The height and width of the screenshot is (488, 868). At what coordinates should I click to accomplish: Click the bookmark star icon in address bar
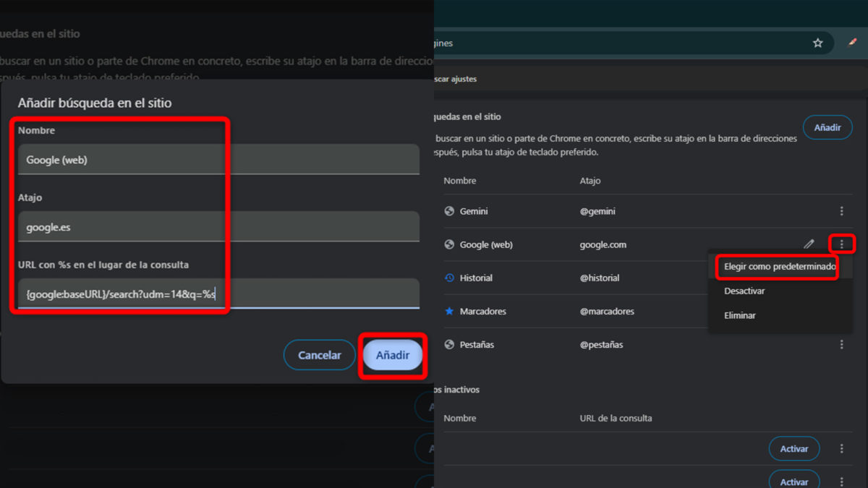click(817, 43)
